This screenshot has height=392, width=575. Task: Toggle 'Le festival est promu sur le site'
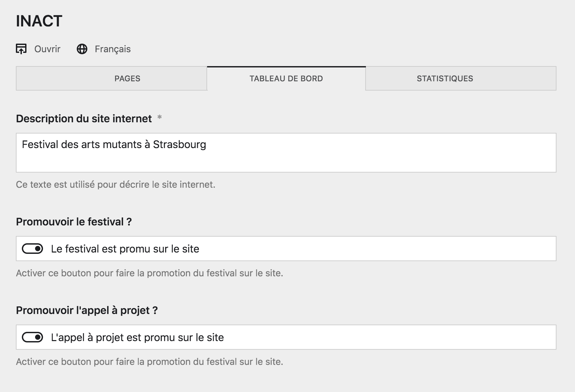tap(32, 248)
